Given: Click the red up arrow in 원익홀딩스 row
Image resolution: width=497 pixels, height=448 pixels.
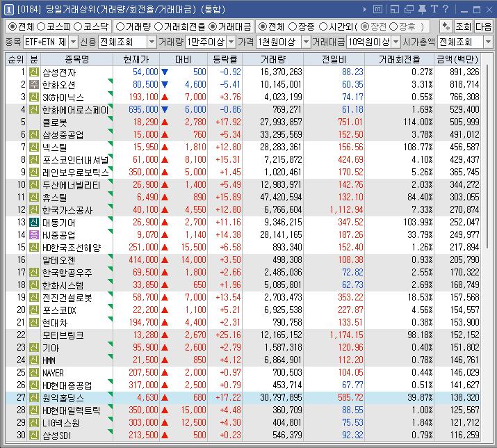Looking at the screenshot, I should point(165,397).
